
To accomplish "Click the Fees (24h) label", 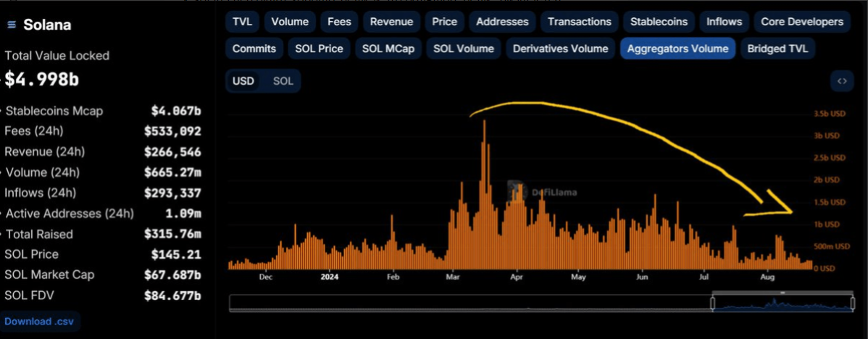I will coord(34,132).
